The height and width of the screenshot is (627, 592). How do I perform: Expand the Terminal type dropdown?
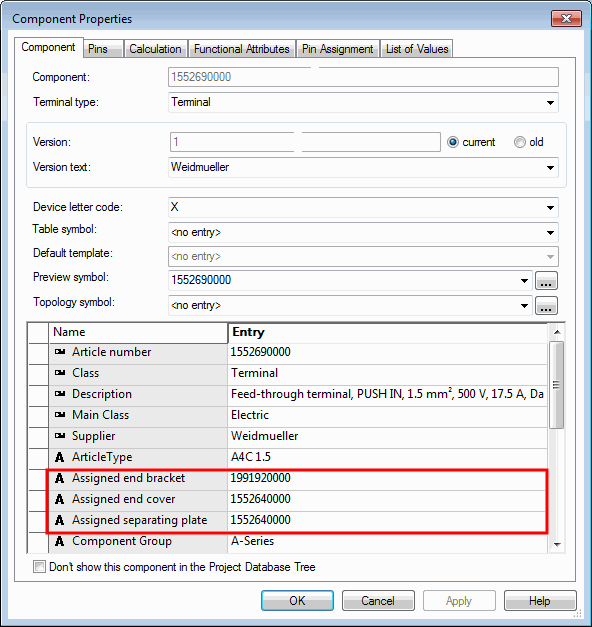[x=550, y=103]
